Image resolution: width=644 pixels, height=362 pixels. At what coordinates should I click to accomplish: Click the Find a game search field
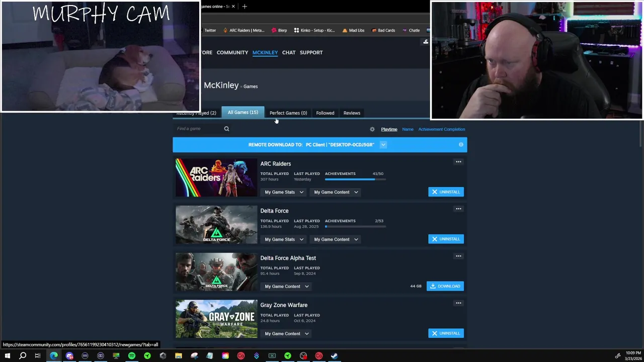pyautogui.click(x=199, y=129)
